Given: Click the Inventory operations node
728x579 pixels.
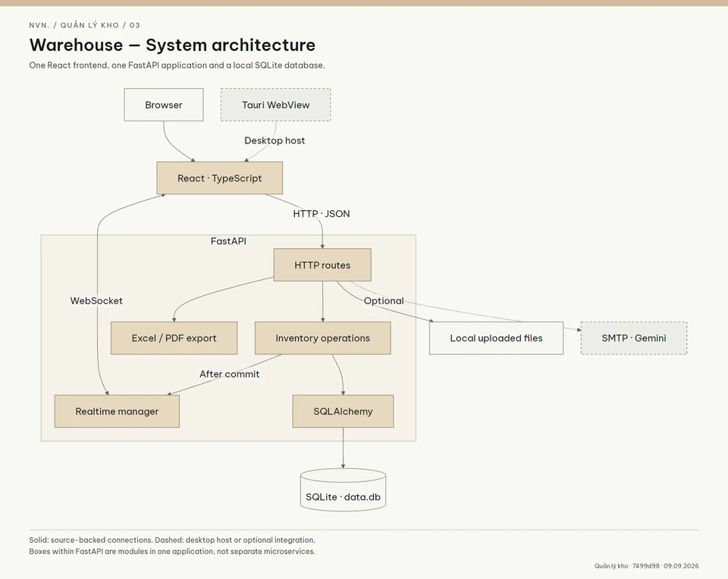Looking at the screenshot, I should 323,338.
